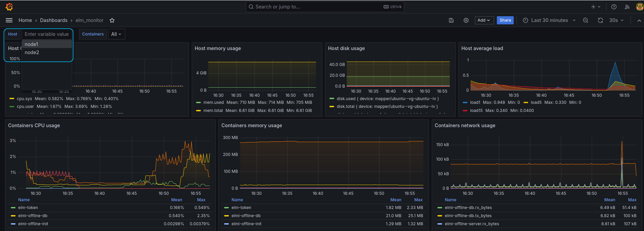The height and width of the screenshot is (231, 644).
Task: Open the help question mark icon
Action: pyautogui.click(x=614, y=7)
